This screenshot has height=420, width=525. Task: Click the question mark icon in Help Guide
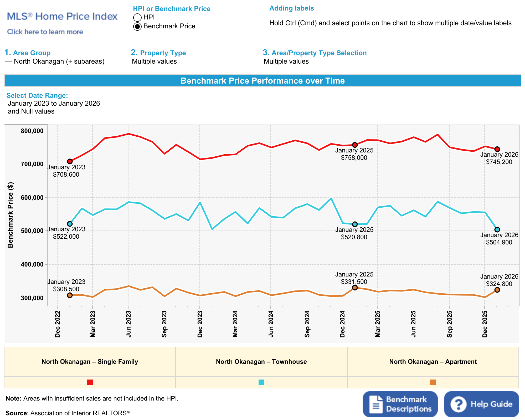[459, 404]
